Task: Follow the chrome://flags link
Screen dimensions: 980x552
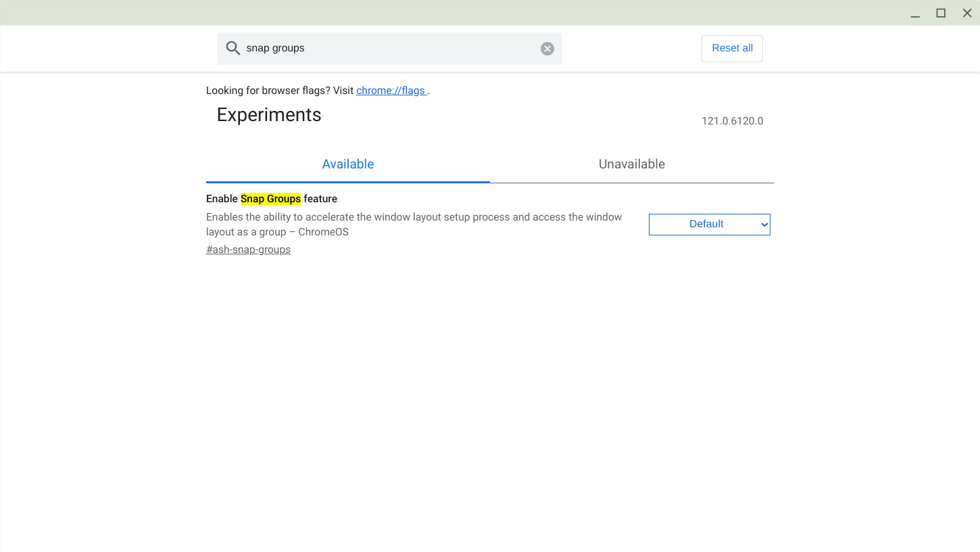Action: pyautogui.click(x=391, y=90)
